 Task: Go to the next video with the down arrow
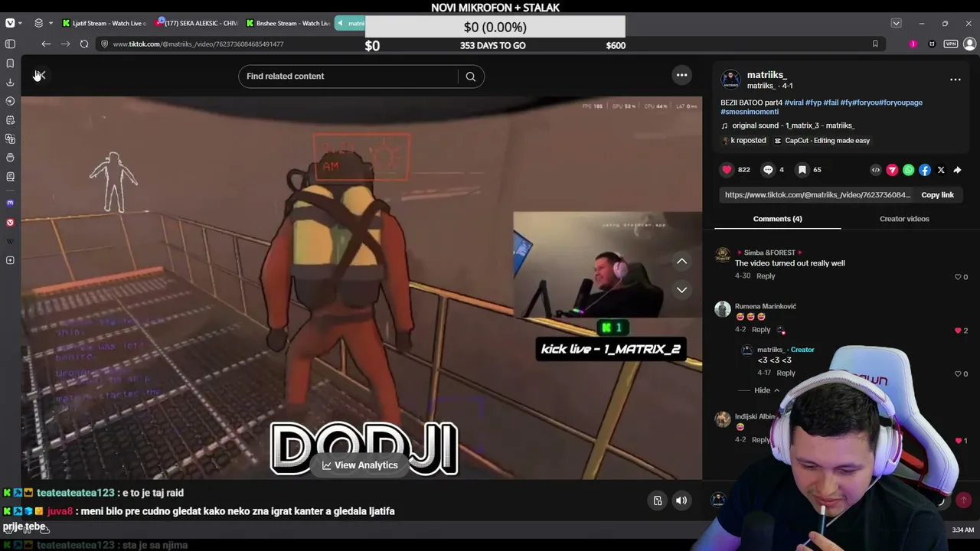[681, 290]
